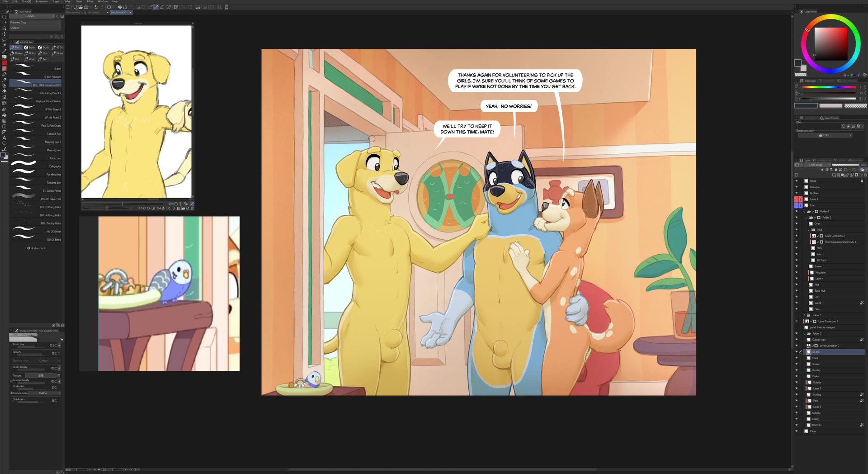Click the Delete layer trash icon
Viewport: 868px width, 474px height.
865,175
